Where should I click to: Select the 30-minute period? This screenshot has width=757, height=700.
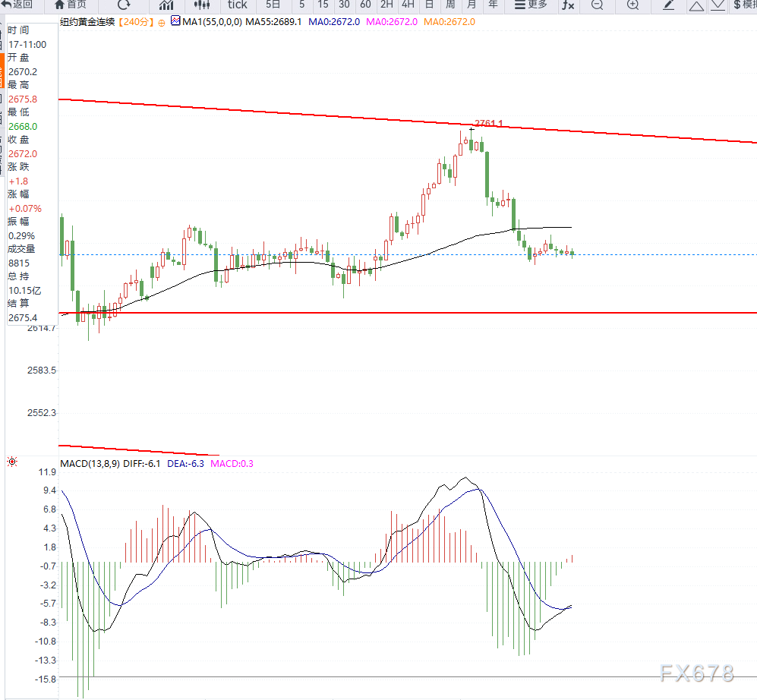click(344, 5)
